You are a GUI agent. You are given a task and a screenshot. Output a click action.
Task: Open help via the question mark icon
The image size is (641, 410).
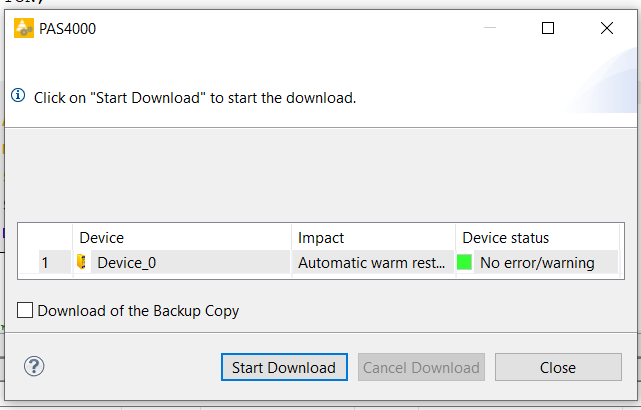[x=34, y=366]
